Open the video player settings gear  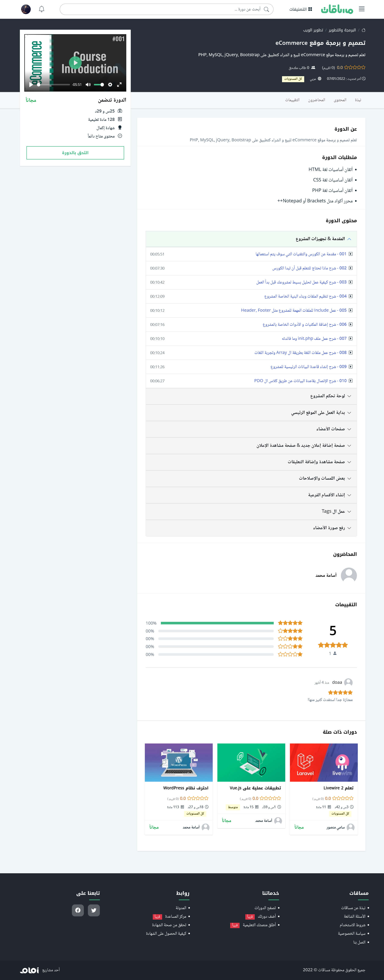click(110, 85)
